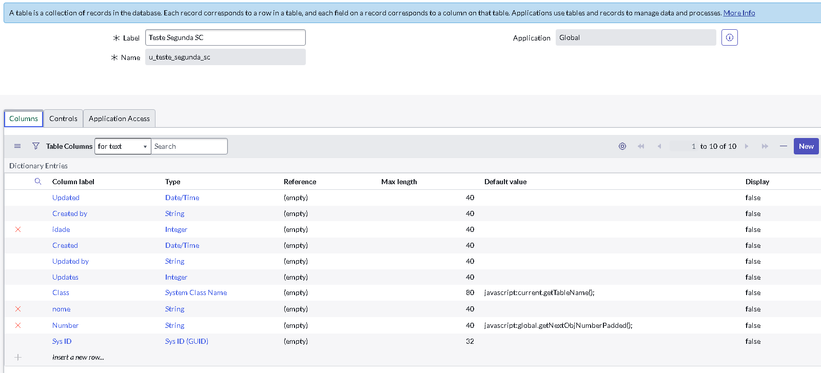Open the Created column link

[65, 245]
